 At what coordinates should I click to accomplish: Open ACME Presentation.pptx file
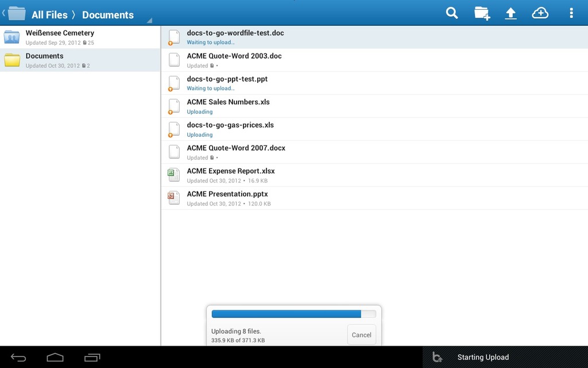227,198
